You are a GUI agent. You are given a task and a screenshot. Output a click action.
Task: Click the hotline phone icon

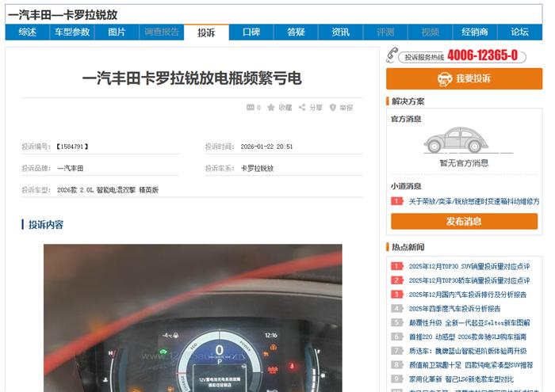(x=392, y=55)
